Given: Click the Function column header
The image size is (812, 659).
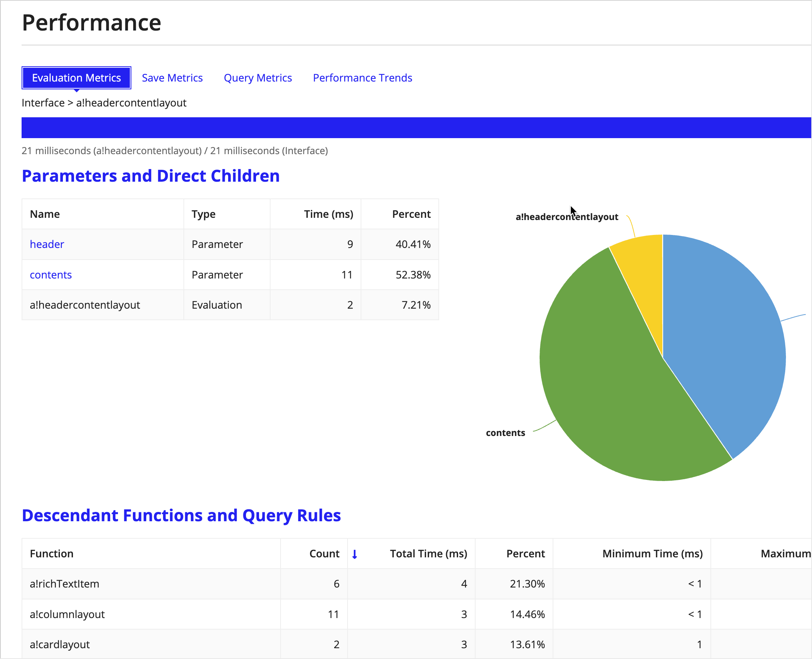Looking at the screenshot, I should 52,554.
